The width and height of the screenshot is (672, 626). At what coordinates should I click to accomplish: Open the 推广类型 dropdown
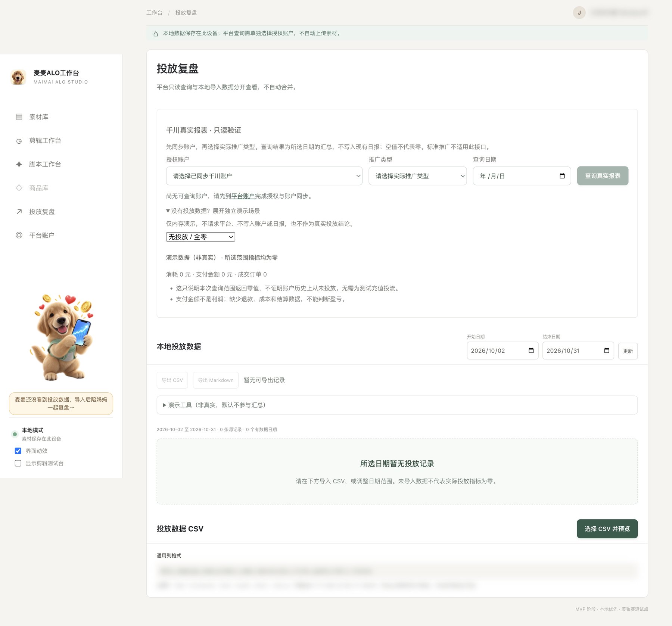(x=417, y=176)
